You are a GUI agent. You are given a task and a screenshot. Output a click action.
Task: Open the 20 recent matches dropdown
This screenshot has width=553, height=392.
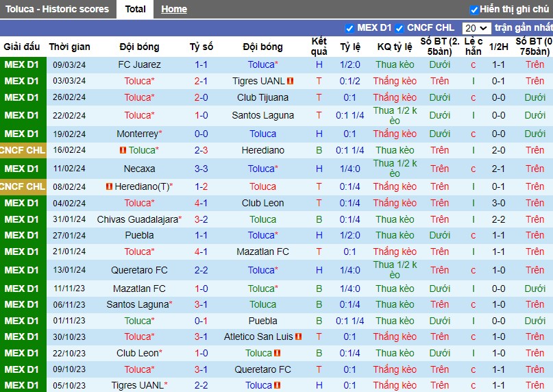[476, 28]
